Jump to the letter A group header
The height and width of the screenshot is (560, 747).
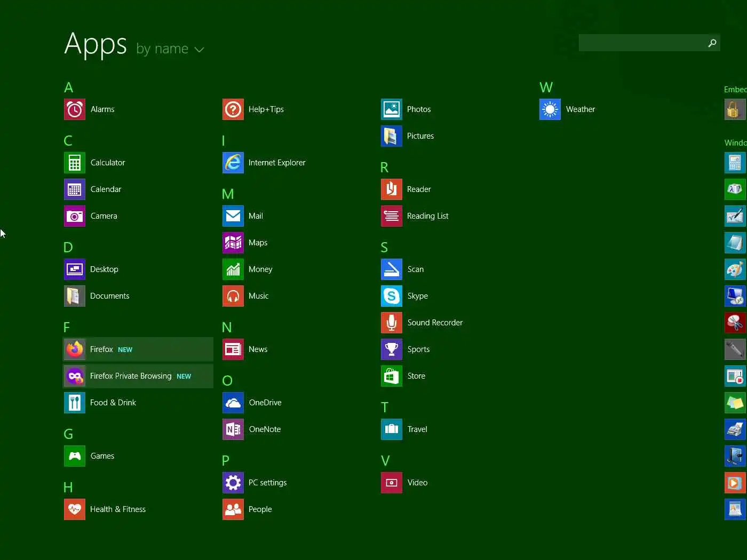(x=68, y=87)
